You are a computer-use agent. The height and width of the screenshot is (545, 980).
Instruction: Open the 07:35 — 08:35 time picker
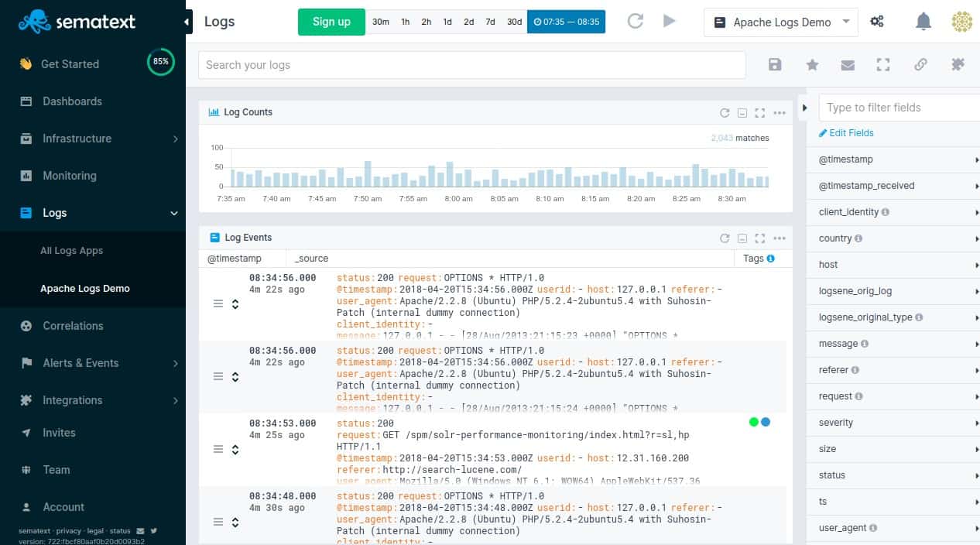pyautogui.click(x=566, y=22)
